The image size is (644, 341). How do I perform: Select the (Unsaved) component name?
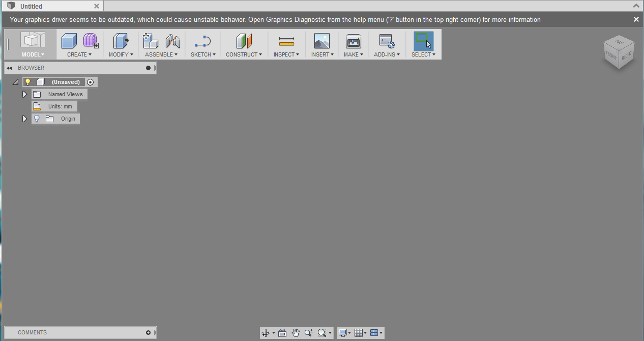point(66,82)
